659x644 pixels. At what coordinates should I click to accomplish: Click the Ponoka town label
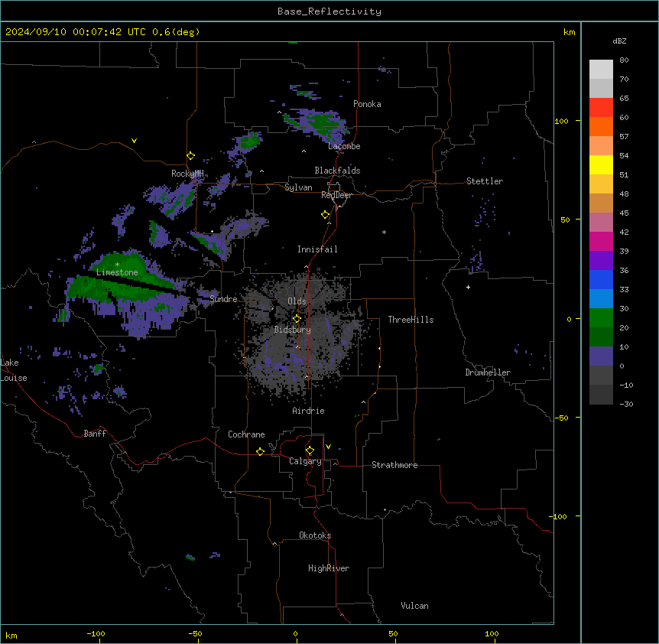(x=367, y=104)
